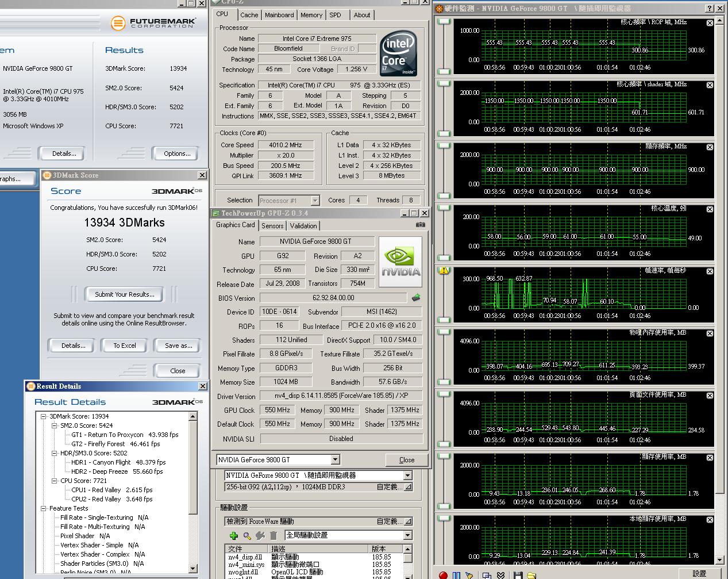Click the To Excel button
Screen dimensions: 728x579
pyautogui.click(x=125, y=346)
